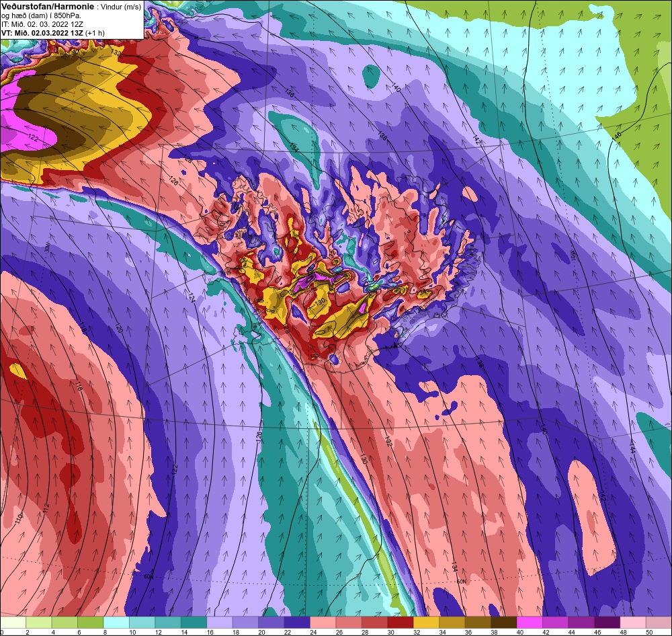
Task: Click the 24–26 m/s light pink swatch
Action: (x=323, y=623)
